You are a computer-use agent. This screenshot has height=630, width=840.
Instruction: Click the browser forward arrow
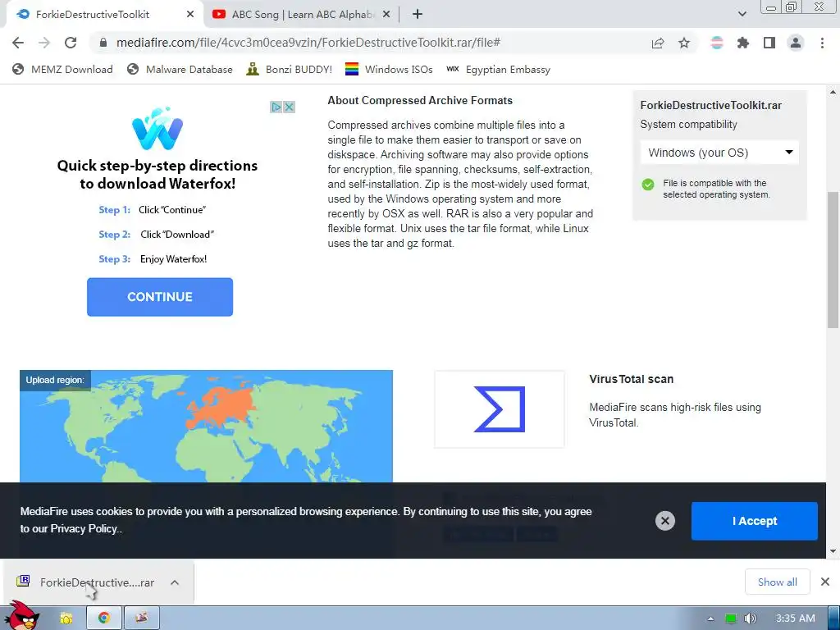click(x=44, y=43)
